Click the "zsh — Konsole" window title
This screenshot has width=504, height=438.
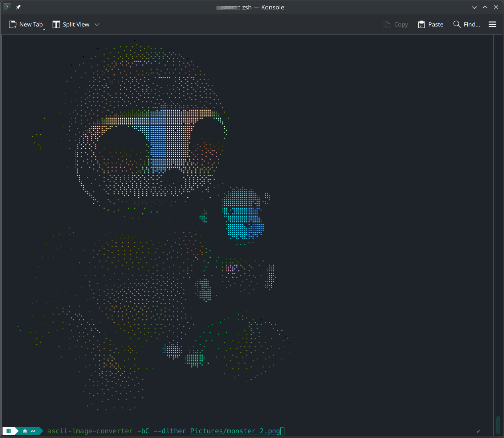point(263,7)
